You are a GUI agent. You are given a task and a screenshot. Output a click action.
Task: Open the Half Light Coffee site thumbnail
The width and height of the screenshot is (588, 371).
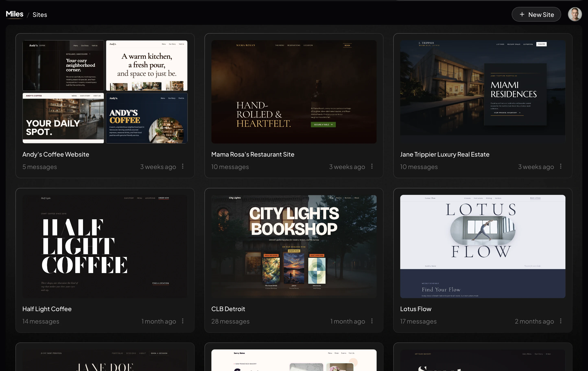pos(105,246)
